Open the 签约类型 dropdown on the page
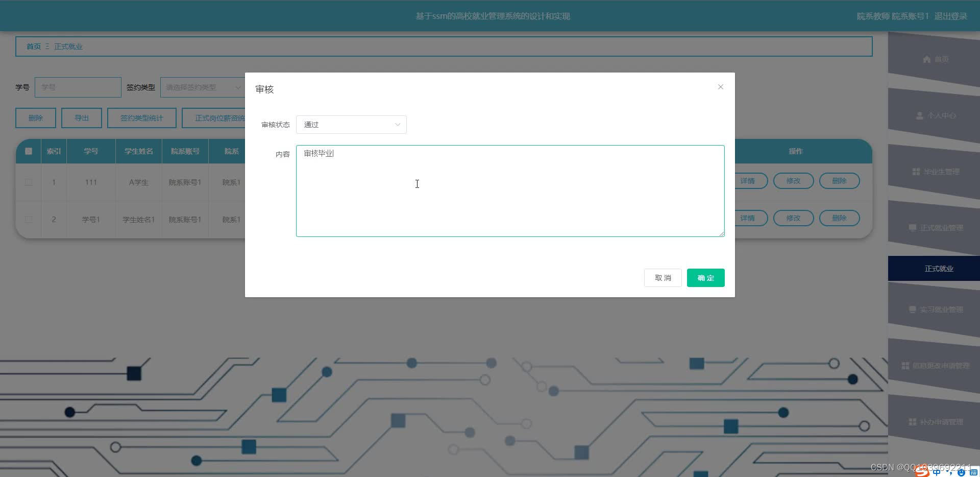Image resolution: width=980 pixels, height=477 pixels. coord(202,87)
